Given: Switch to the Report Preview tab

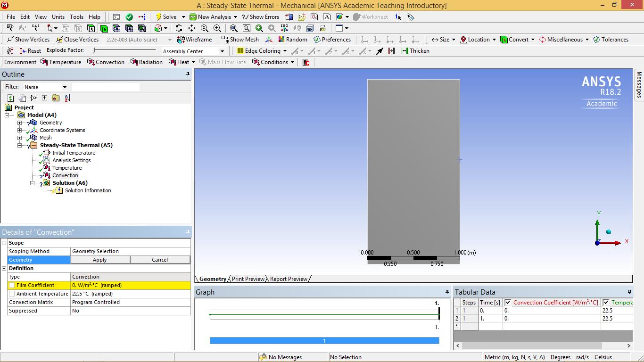Looking at the screenshot, I should [x=289, y=279].
